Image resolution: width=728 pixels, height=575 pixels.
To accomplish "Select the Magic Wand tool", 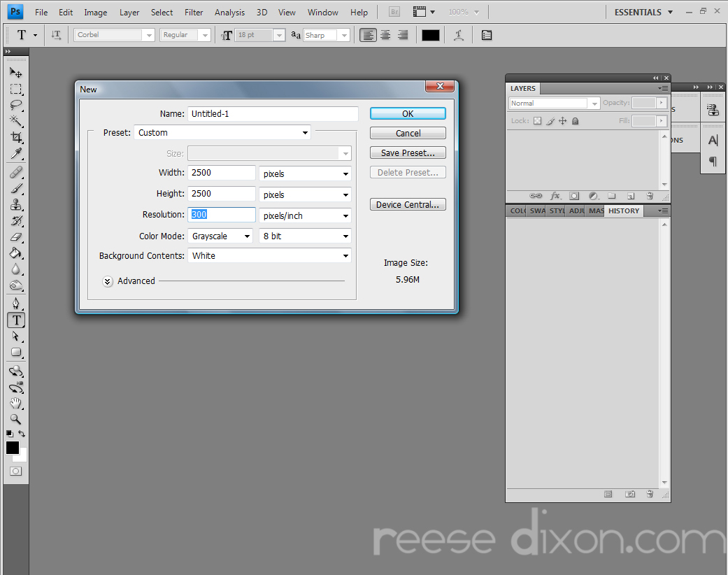I will tap(16, 121).
